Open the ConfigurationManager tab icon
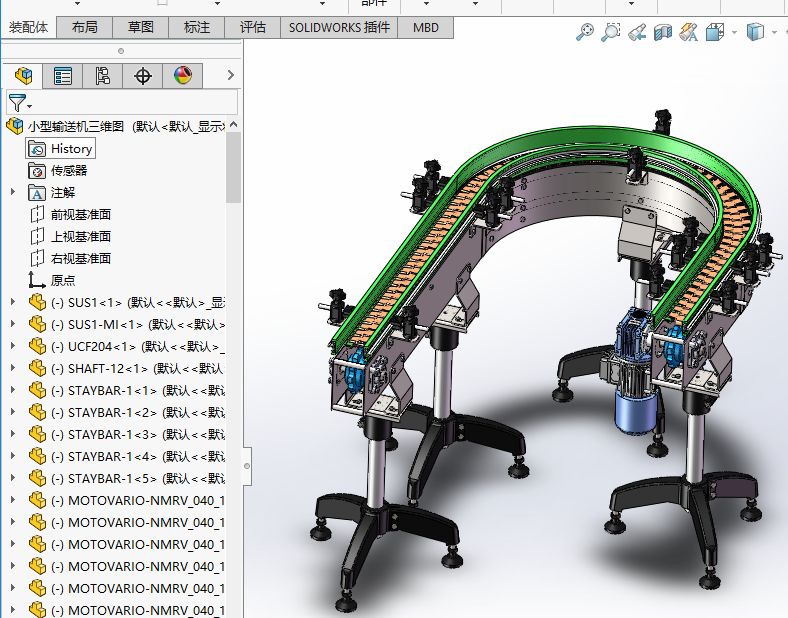 103,76
